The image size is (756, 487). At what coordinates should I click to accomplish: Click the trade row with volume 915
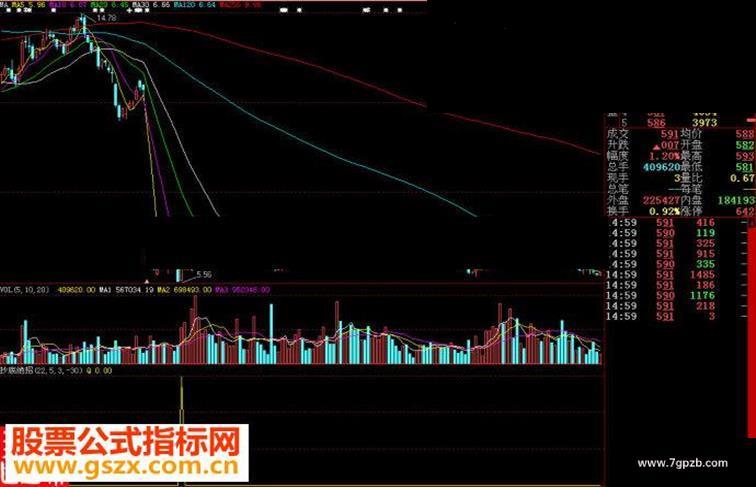(677, 254)
